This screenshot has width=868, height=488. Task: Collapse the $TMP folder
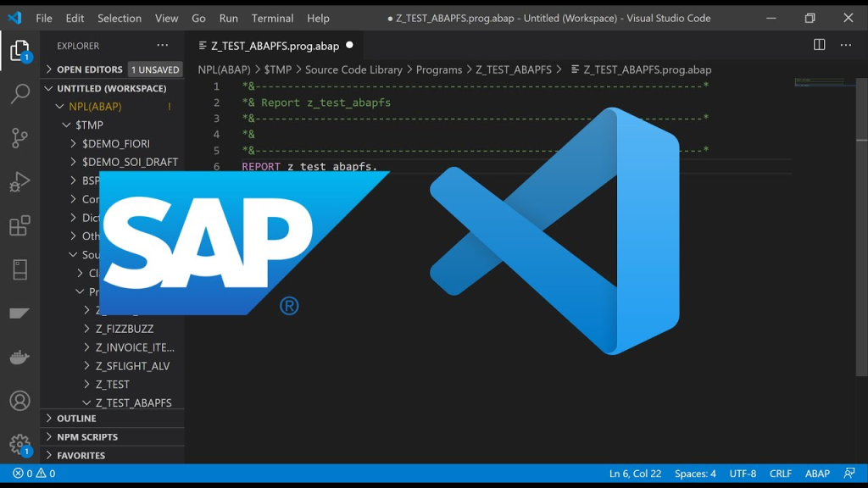pyautogui.click(x=112, y=125)
